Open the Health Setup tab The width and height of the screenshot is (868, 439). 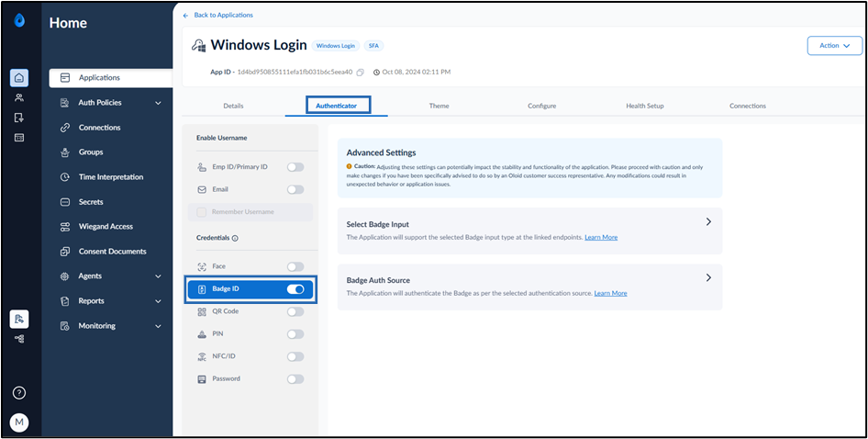pos(645,106)
